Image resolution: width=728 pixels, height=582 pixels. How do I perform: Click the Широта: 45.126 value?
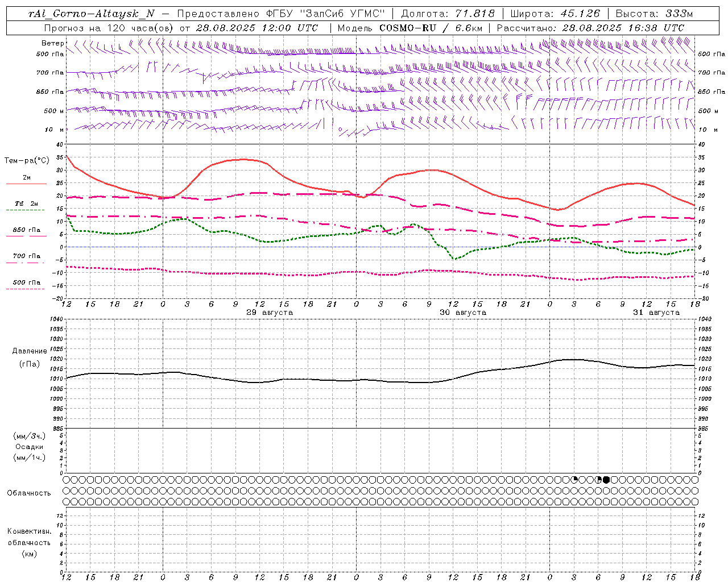(556, 14)
